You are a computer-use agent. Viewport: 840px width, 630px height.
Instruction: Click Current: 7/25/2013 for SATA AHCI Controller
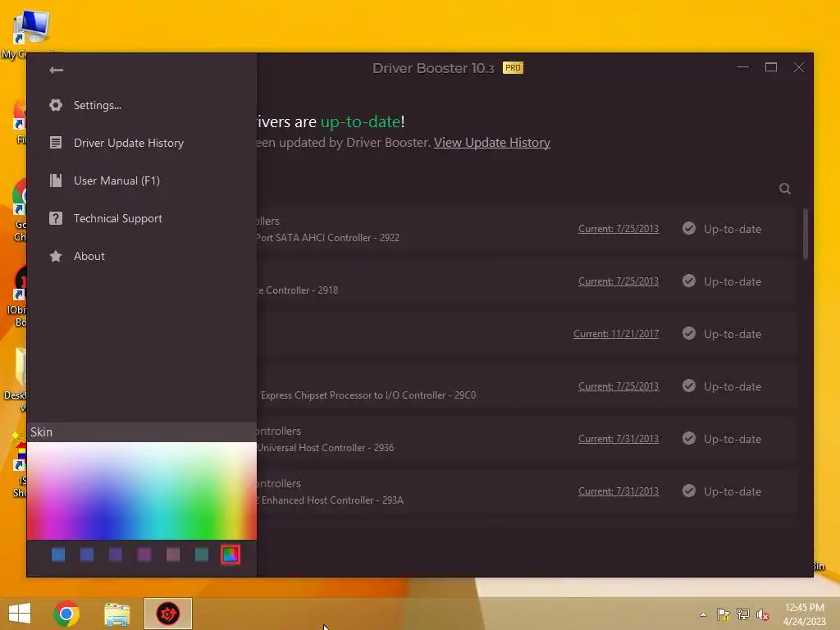point(619,229)
